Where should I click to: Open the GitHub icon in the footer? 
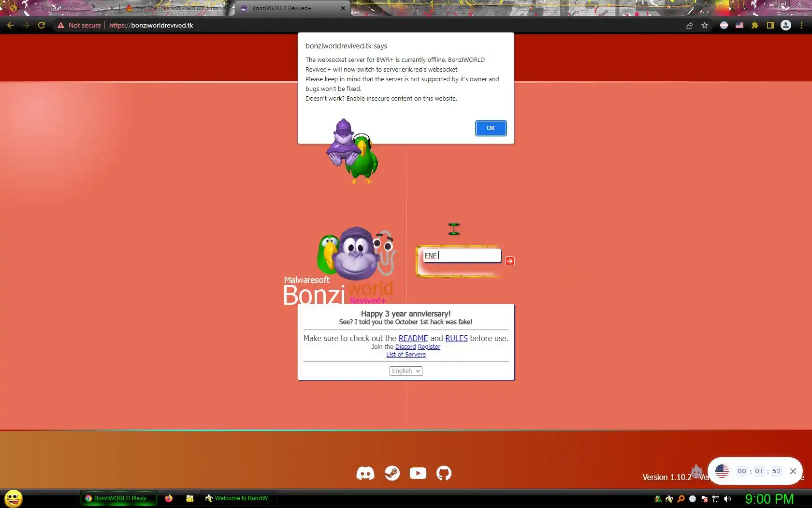click(444, 473)
